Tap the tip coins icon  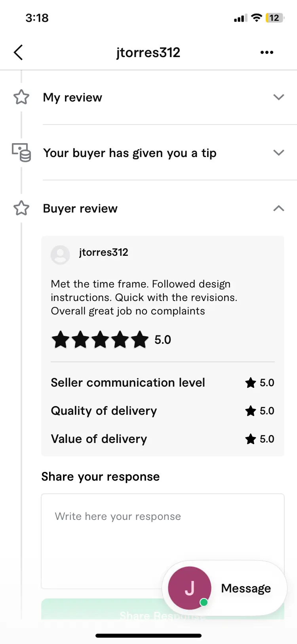click(x=21, y=153)
